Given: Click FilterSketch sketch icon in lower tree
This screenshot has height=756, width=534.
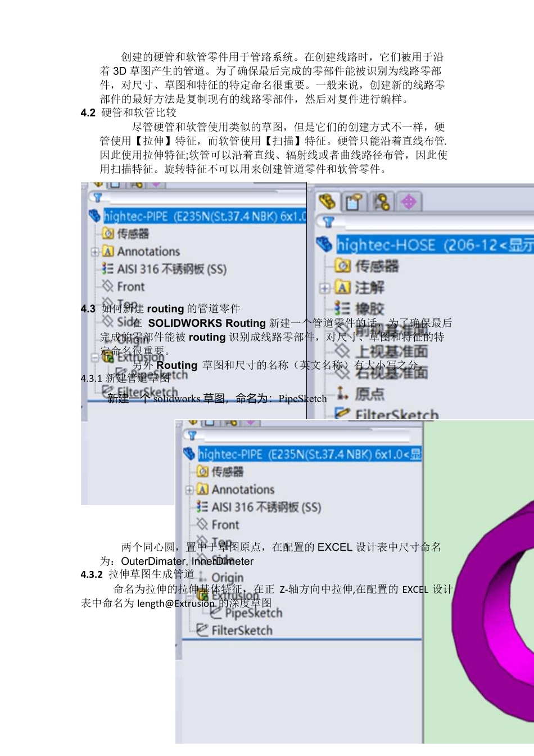Looking at the screenshot, I should (203, 631).
